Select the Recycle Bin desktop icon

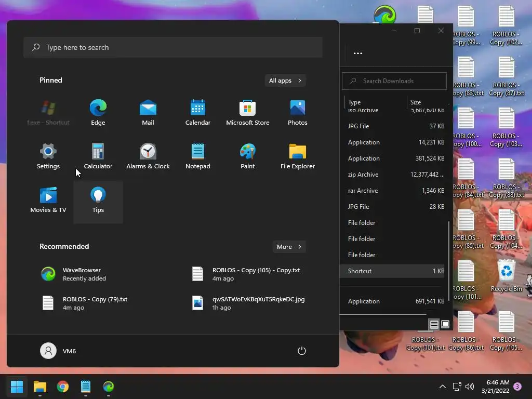point(506,275)
